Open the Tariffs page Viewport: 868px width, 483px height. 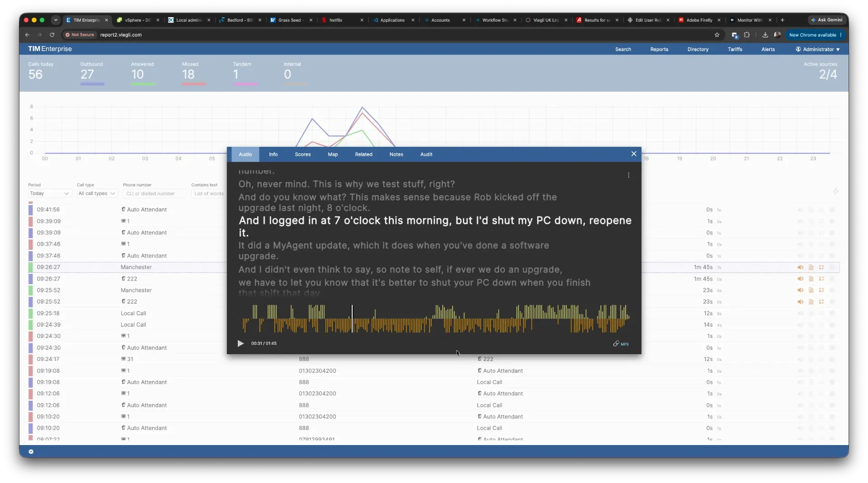point(735,49)
